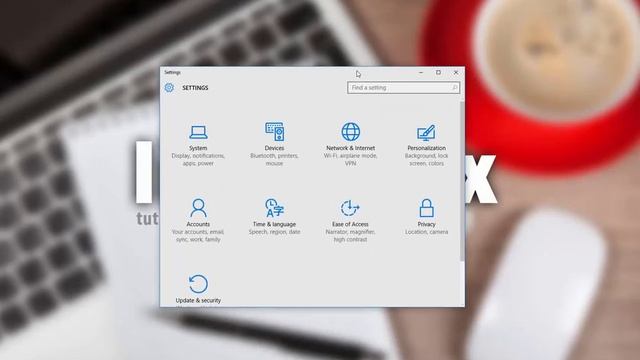Open the Accounts person icon

pos(198,208)
